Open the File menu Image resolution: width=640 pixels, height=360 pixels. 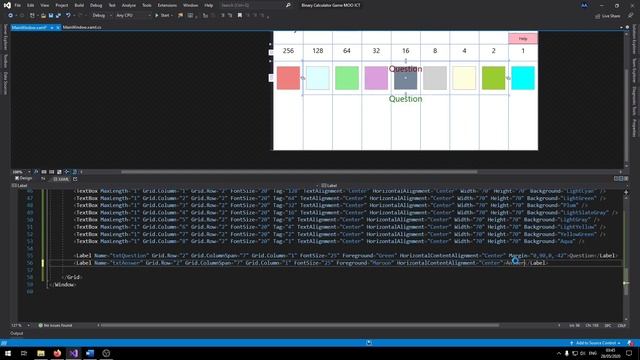point(18,5)
